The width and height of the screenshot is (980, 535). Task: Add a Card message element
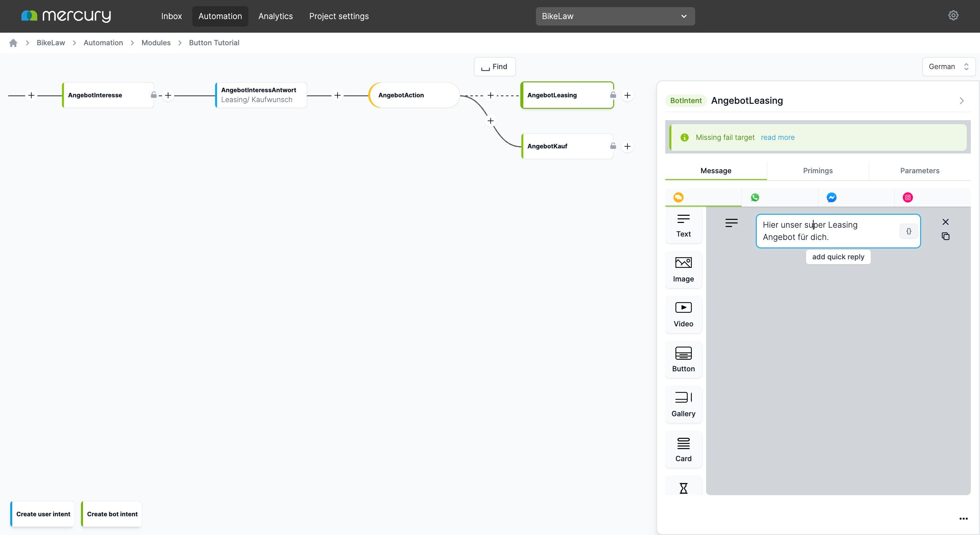pos(683,449)
